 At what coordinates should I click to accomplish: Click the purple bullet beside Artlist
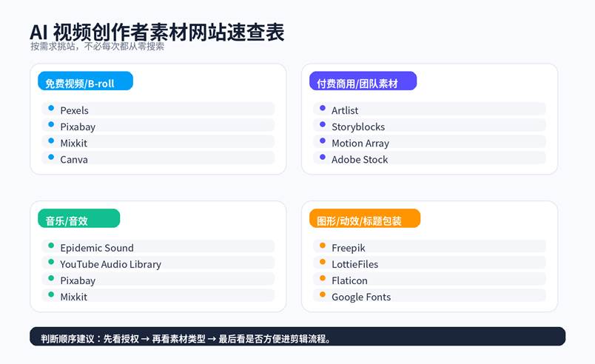[x=323, y=109]
